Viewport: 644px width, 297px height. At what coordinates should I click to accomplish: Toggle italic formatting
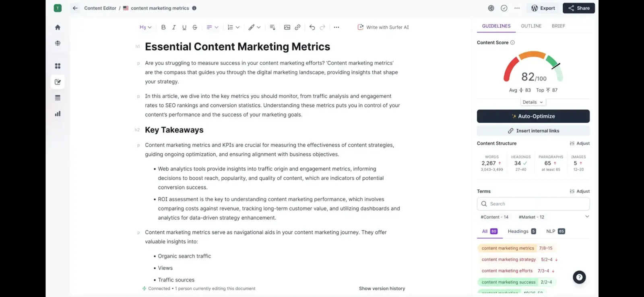(174, 27)
